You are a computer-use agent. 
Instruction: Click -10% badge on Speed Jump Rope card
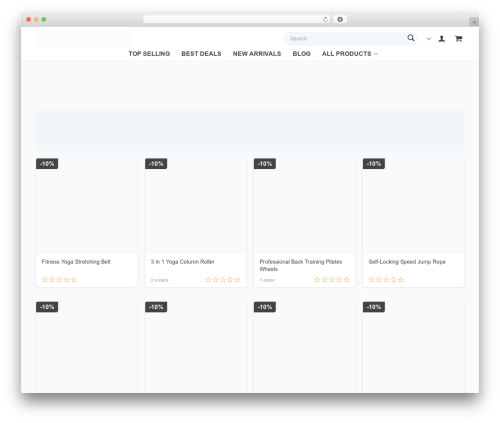(374, 164)
